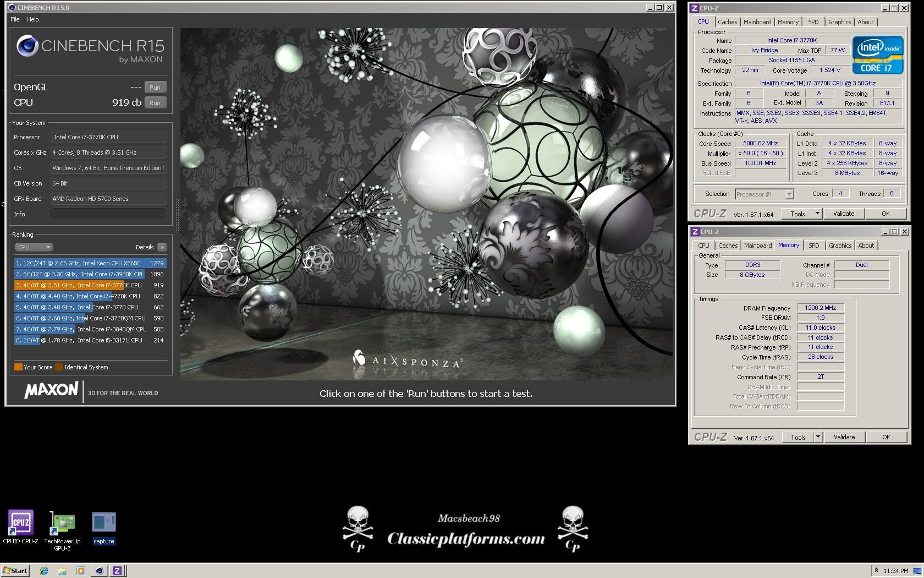Image resolution: width=924 pixels, height=578 pixels.
Task: Click the Info text field in Your System
Action: coord(108,214)
